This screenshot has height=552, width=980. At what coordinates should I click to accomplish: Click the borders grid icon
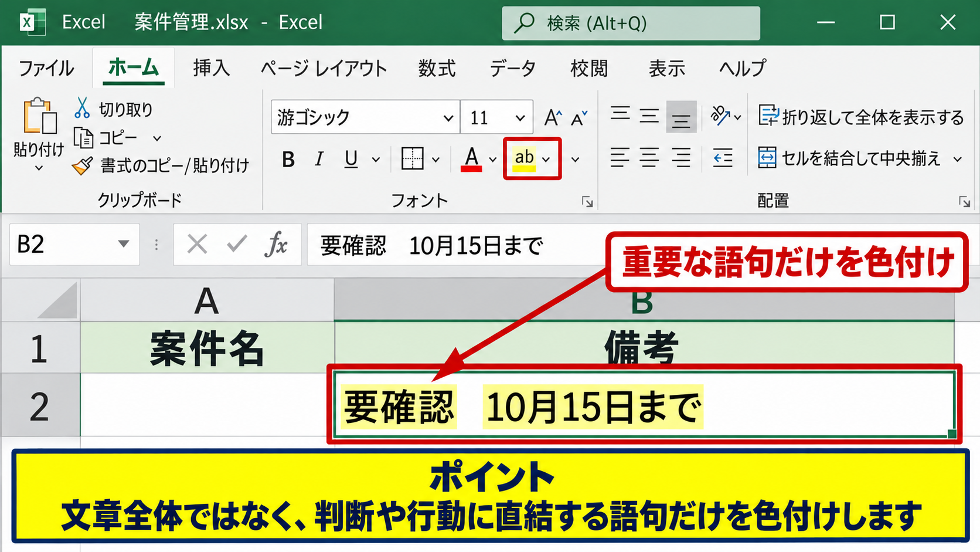click(x=412, y=158)
